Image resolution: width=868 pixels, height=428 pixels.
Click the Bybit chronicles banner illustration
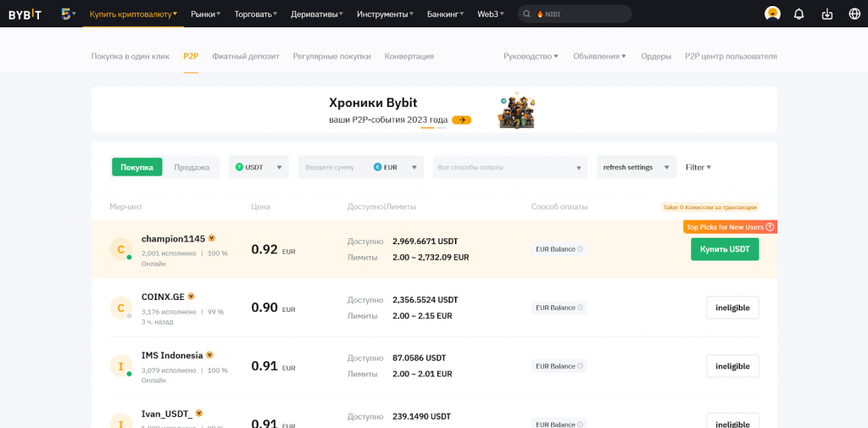[516, 109]
